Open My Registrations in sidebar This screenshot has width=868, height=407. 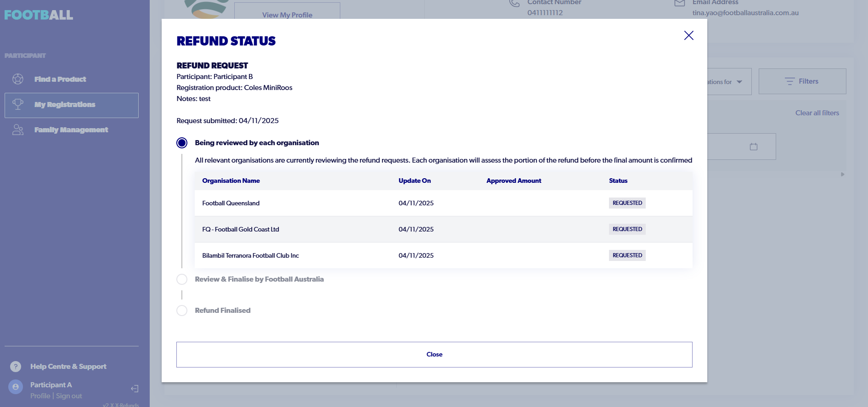click(x=72, y=105)
